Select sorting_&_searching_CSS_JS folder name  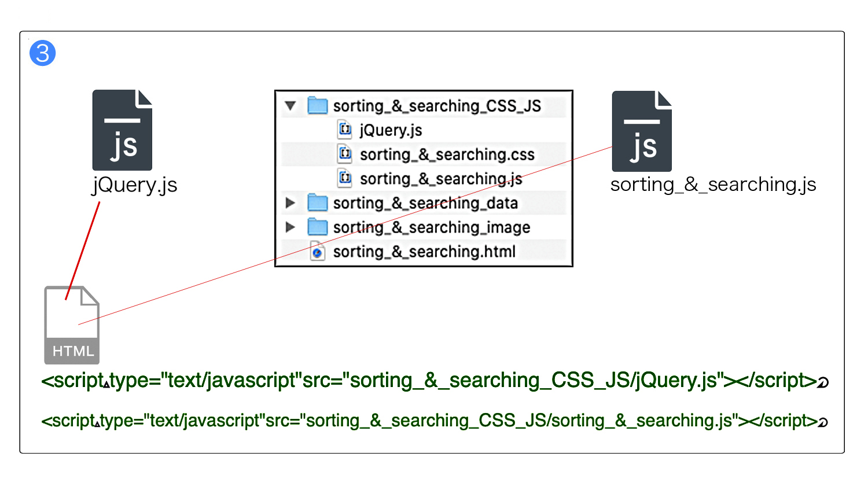pyautogui.click(x=437, y=106)
